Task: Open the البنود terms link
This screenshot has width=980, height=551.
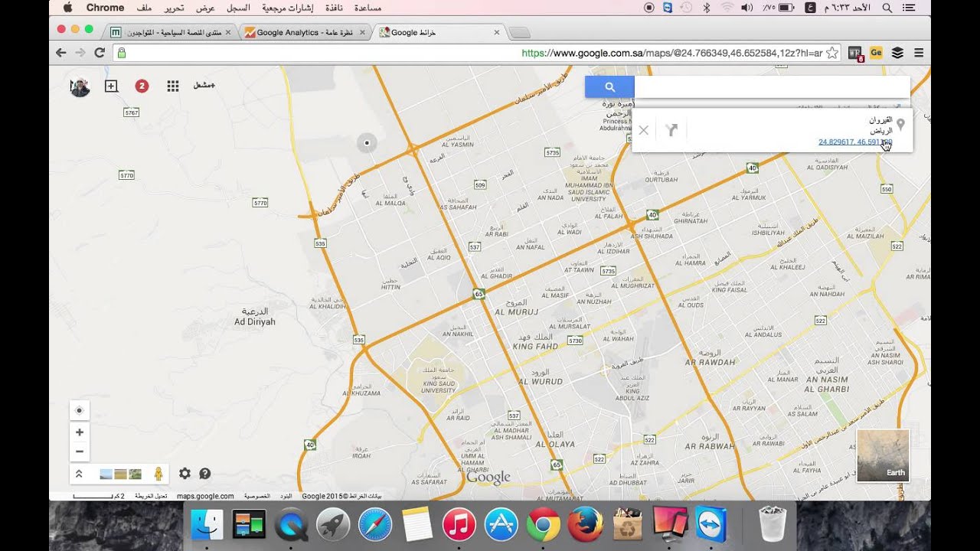Action: (x=286, y=496)
